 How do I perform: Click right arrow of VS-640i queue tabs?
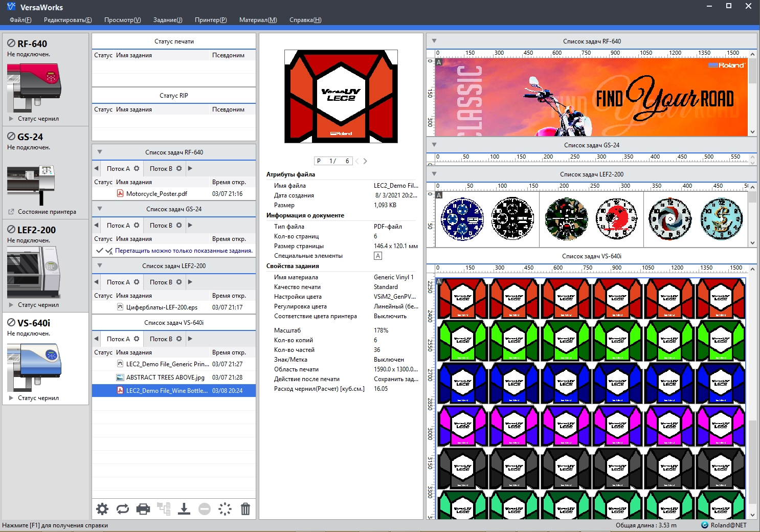[x=190, y=339]
